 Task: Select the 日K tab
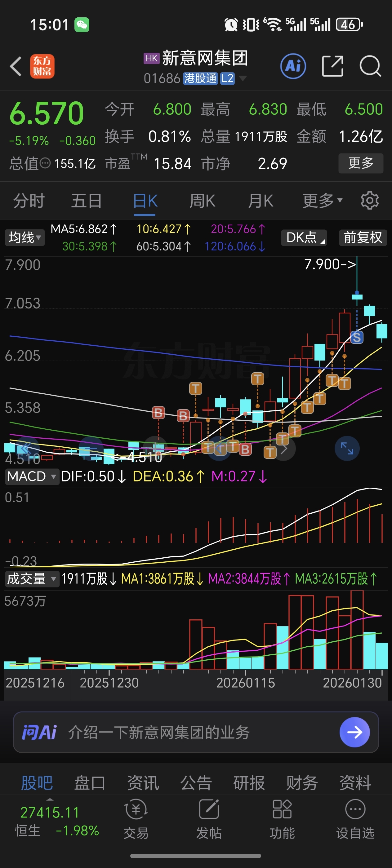145,201
